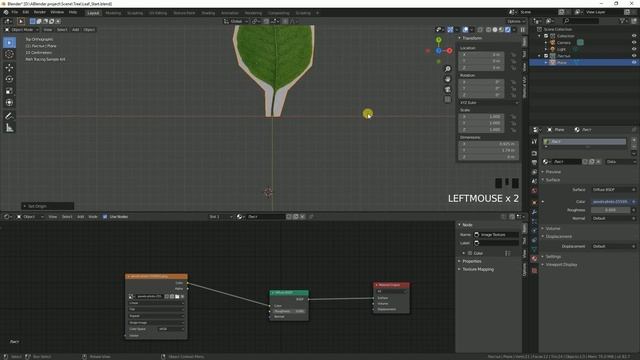
Task: Click the red X axis on navigation gizmo
Action: pos(449,51)
